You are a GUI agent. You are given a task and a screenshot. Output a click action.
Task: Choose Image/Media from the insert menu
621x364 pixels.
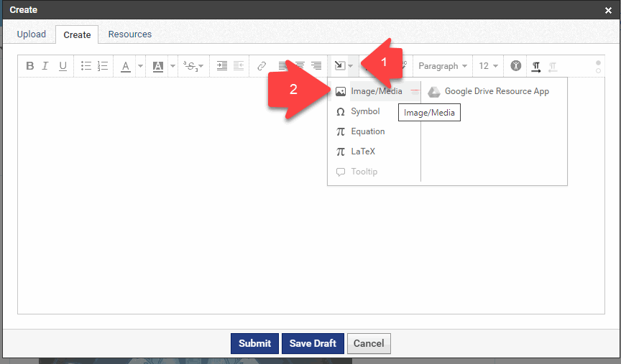pos(376,91)
